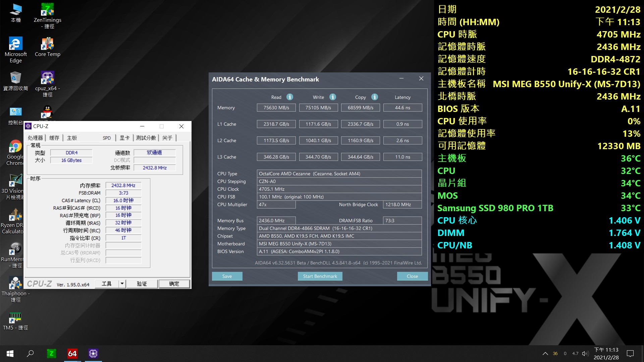Open the volume control in system tray
This screenshot has width=644, height=362.
(585, 354)
